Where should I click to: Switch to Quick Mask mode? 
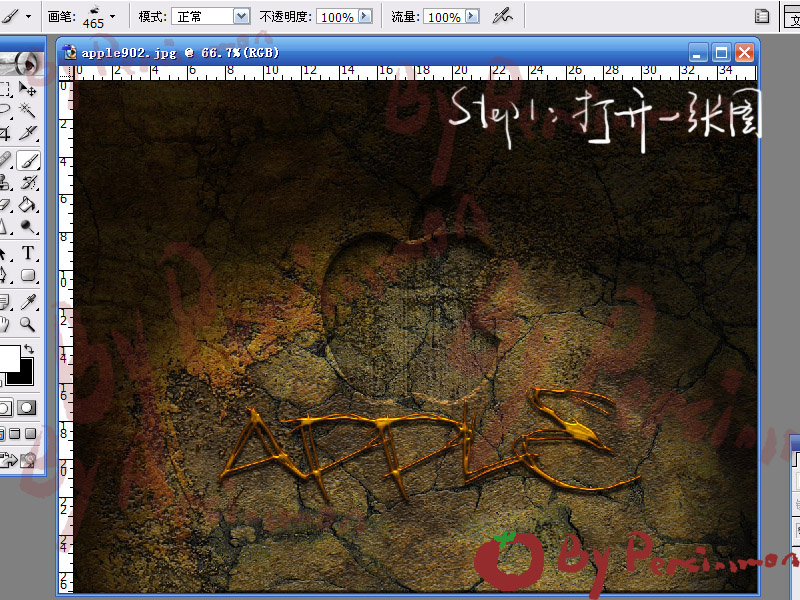pos(27,407)
